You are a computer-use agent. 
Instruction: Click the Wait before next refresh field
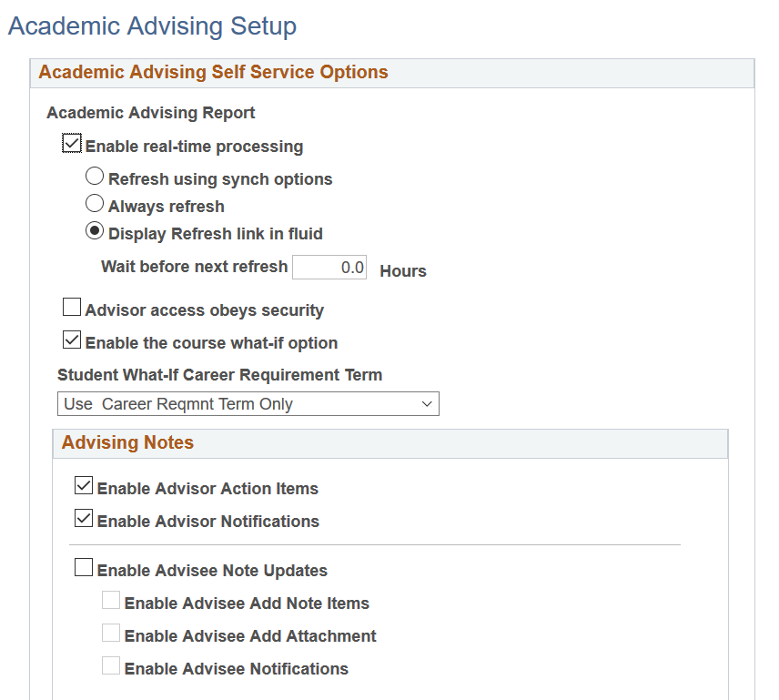pyautogui.click(x=329, y=268)
